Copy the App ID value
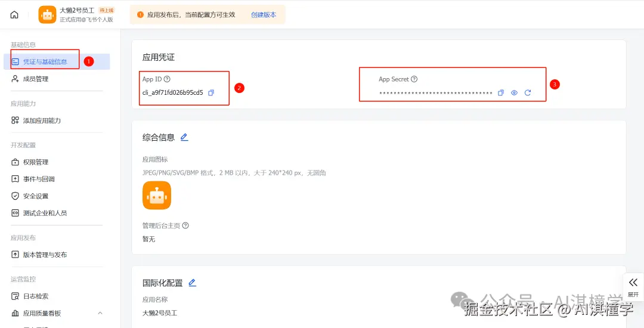The height and width of the screenshot is (328, 644). 211,93
